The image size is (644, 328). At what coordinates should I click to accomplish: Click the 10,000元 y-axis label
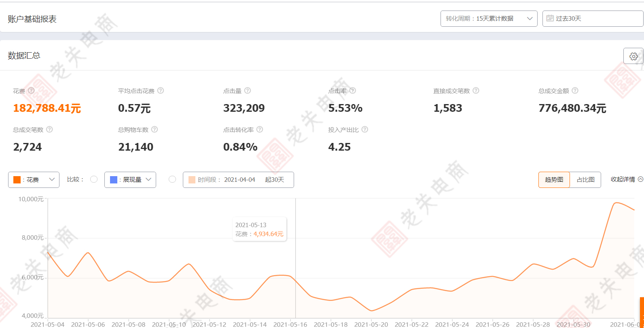coord(31,199)
